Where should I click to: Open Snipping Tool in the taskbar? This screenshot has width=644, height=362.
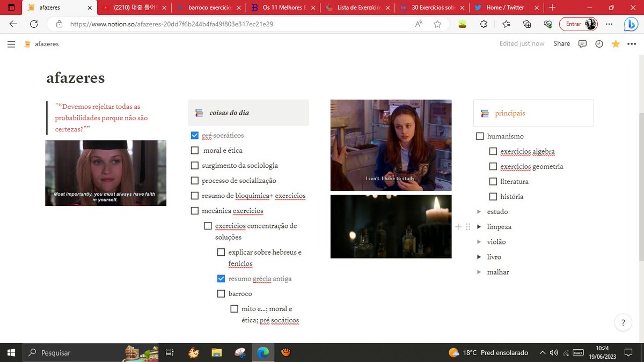[240, 352]
